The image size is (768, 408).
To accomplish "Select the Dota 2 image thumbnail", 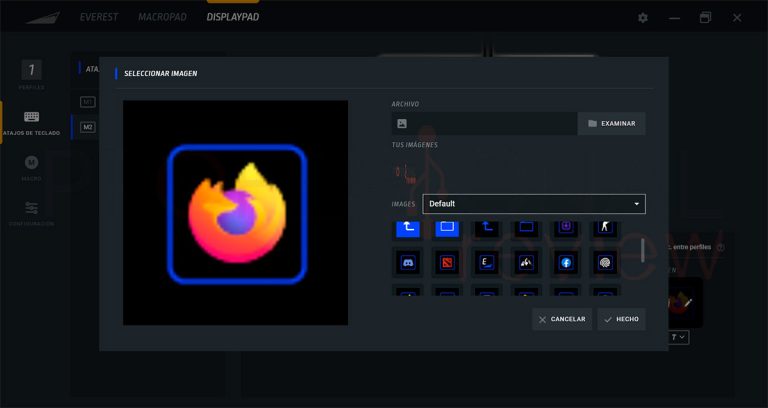I will point(447,263).
